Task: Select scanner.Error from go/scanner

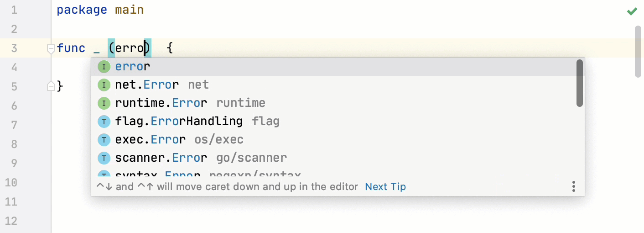Action: (x=161, y=158)
